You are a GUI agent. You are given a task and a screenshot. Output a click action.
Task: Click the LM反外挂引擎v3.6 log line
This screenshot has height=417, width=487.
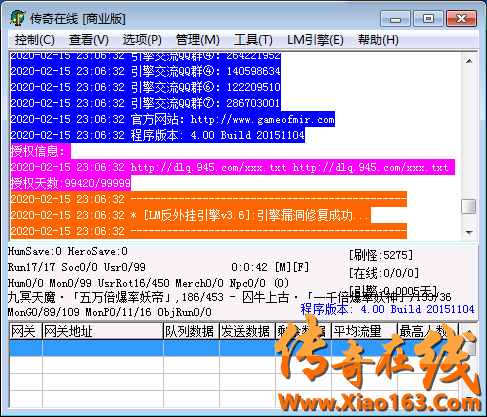[x=191, y=215]
